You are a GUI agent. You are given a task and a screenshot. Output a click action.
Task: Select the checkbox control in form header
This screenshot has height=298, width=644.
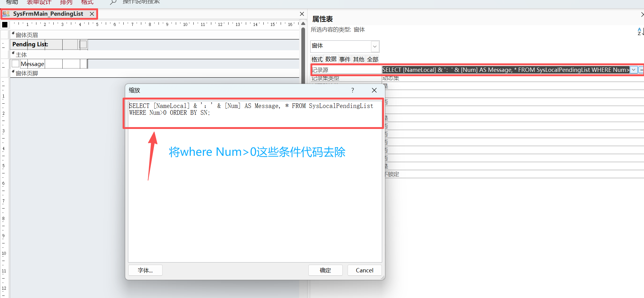[83, 44]
